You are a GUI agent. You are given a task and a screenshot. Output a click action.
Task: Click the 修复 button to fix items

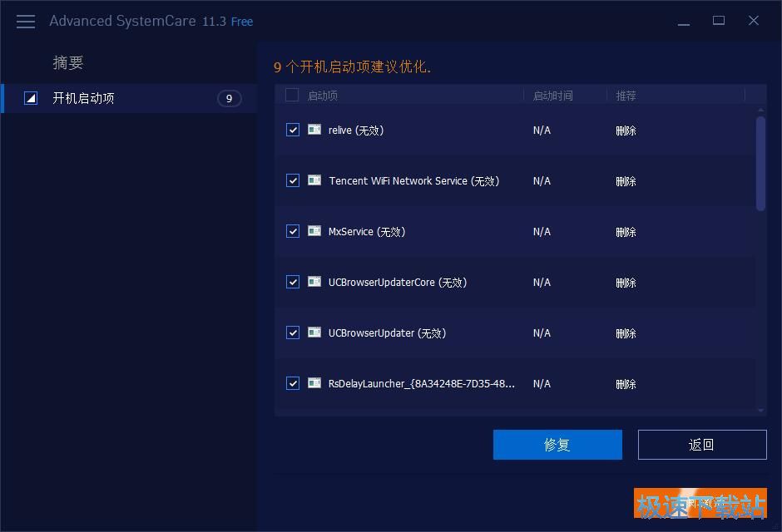(x=557, y=444)
